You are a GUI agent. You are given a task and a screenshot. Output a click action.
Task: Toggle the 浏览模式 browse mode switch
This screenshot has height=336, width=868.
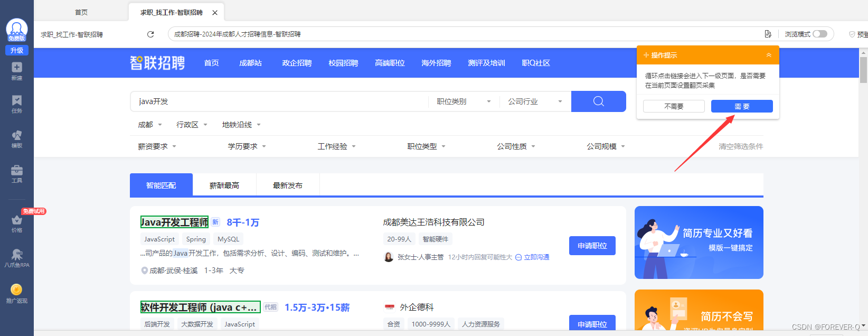(820, 34)
